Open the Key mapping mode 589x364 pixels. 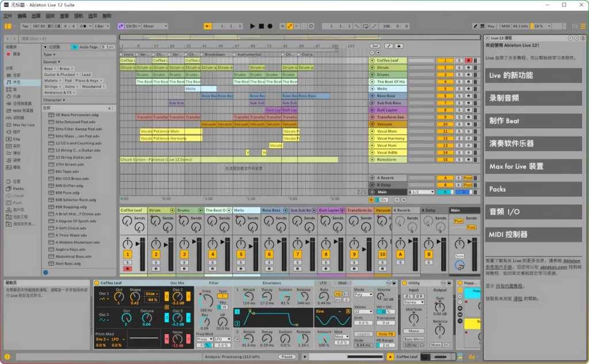point(491,25)
